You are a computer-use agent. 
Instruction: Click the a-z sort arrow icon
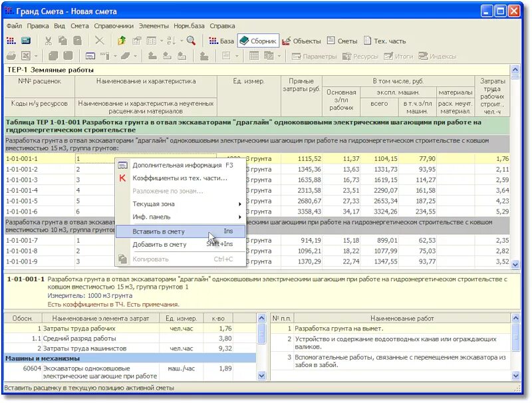172,41
